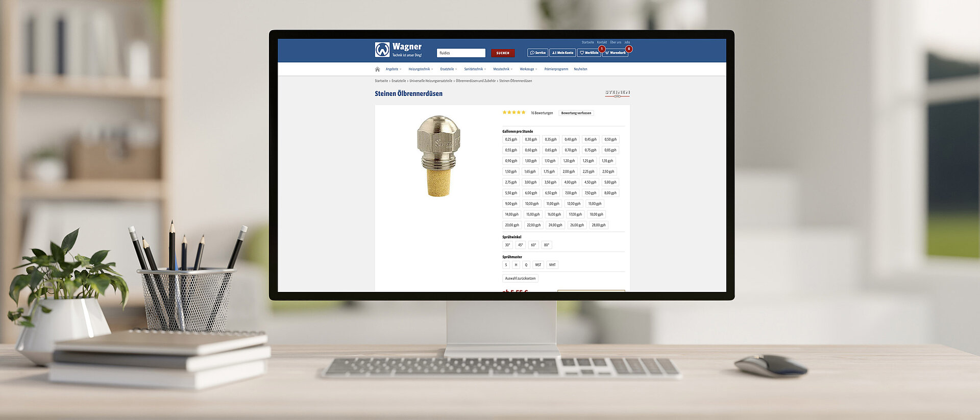Go to Neuheiten in navigation
Viewport: 980px width, 420px height.
(580, 69)
